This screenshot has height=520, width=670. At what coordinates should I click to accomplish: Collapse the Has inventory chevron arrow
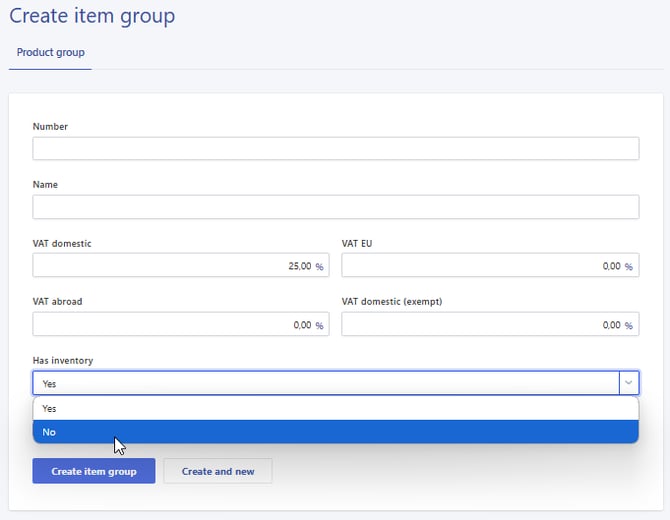pos(628,384)
